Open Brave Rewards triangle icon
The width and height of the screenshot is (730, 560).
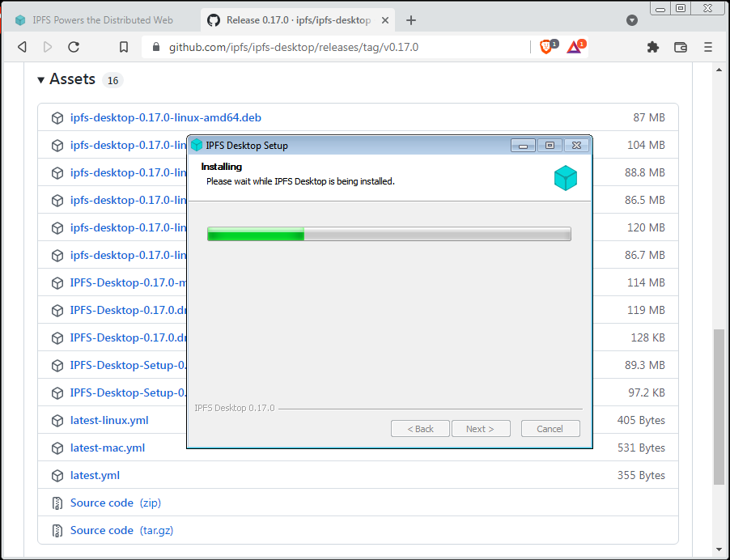[x=574, y=47]
